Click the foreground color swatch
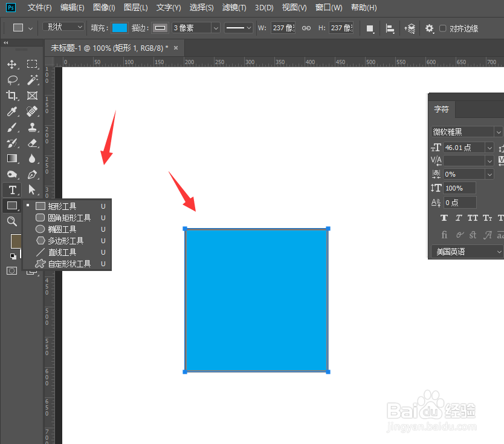504x444 pixels. click(x=16, y=241)
